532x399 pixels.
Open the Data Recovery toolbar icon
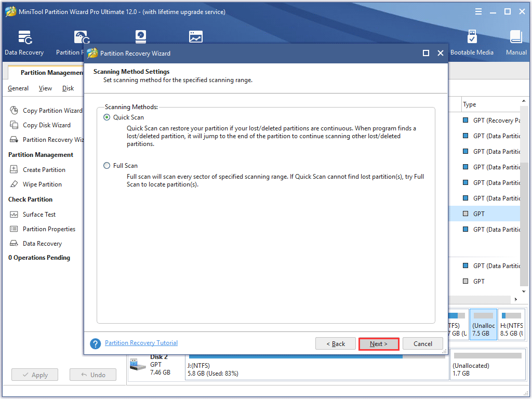24,37
